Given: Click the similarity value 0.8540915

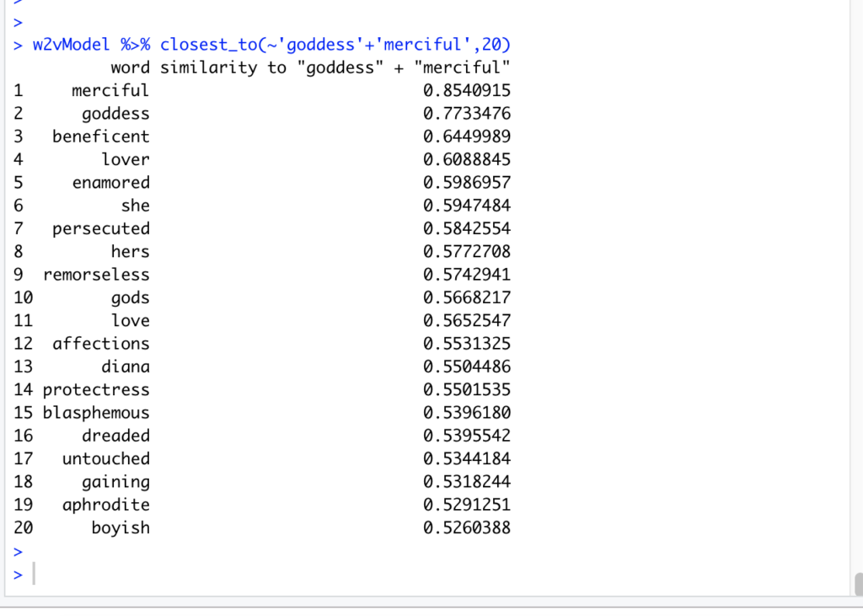Looking at the screenshot, I should click(466, 90).
